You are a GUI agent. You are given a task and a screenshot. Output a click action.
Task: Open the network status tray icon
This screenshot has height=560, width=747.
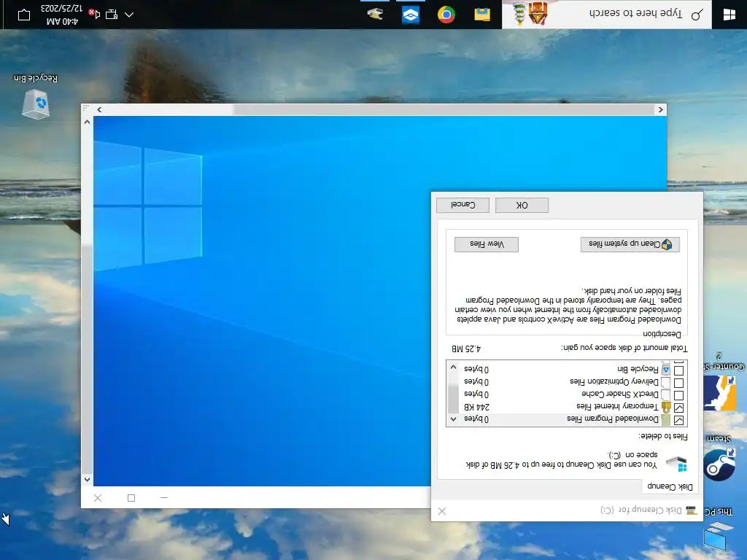click(x=112, y=15)
